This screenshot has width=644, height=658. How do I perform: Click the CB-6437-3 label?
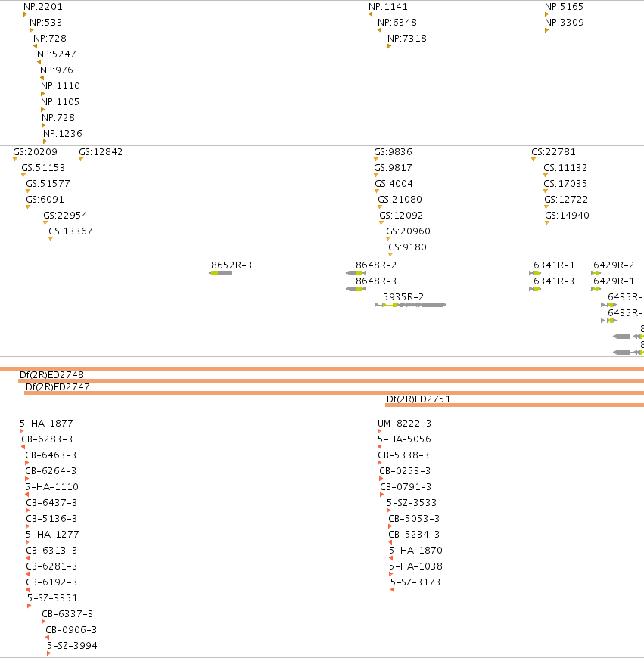51,503
